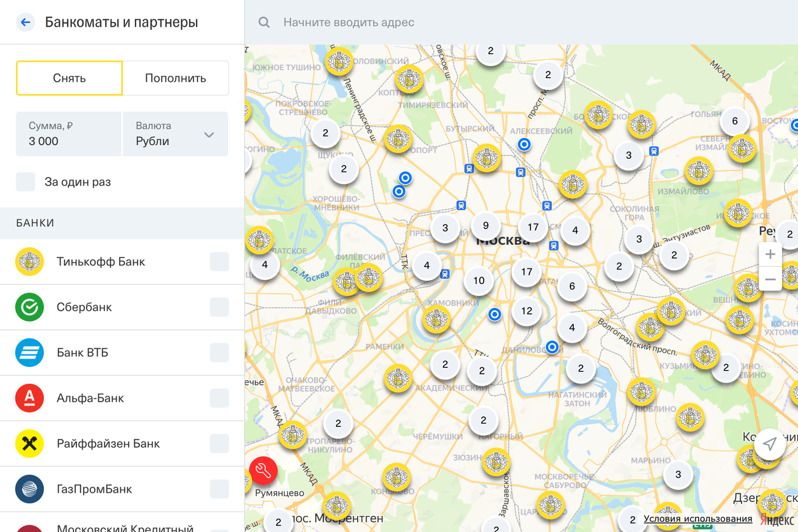Switch to the Пополнить tab
Image resolution: width=798 pixels, height=532 pixels.
[x=176, y=78]
